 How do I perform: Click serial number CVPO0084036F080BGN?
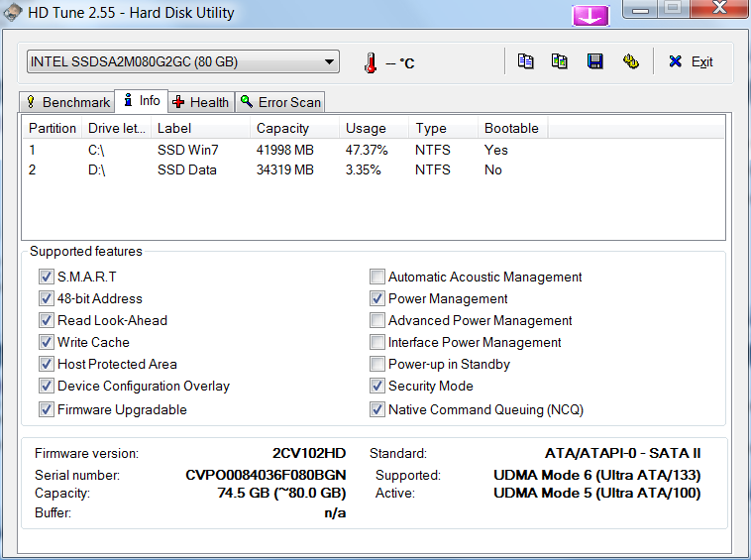point(266,475)
